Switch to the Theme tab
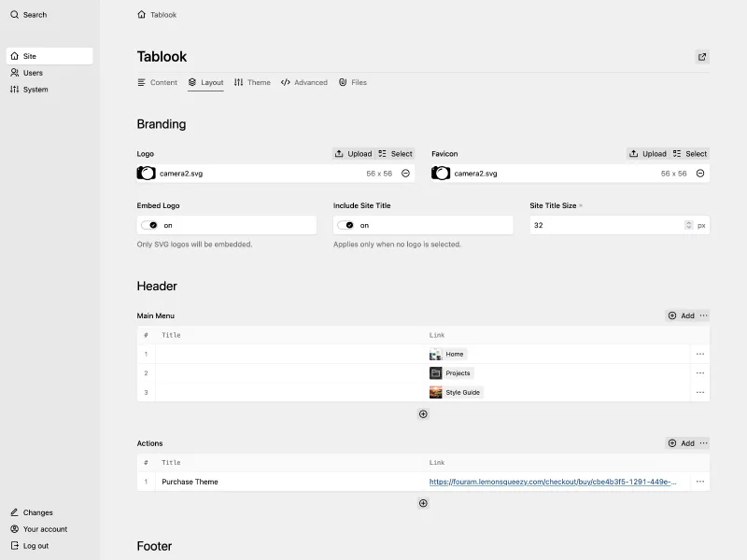The image size is (747, 560). click(252, 82)
